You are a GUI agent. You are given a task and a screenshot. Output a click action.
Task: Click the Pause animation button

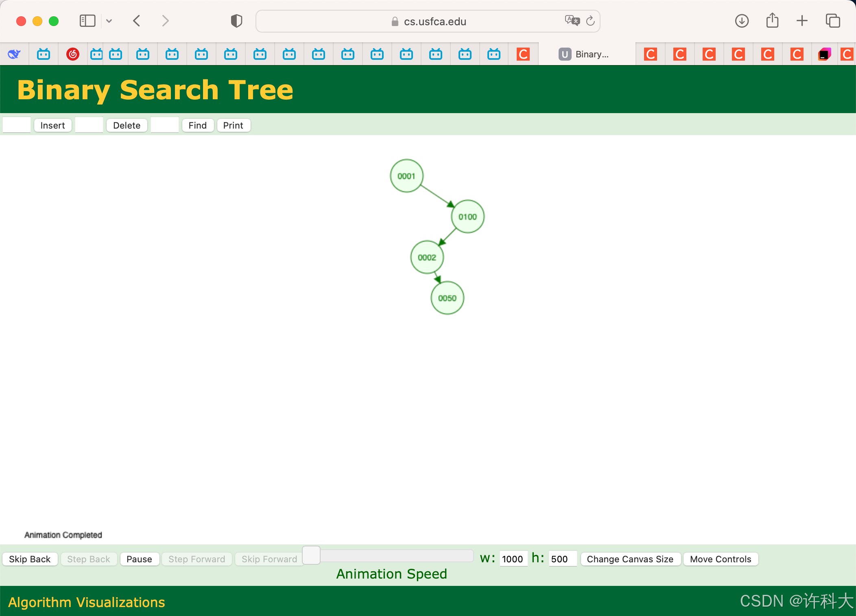139,559
